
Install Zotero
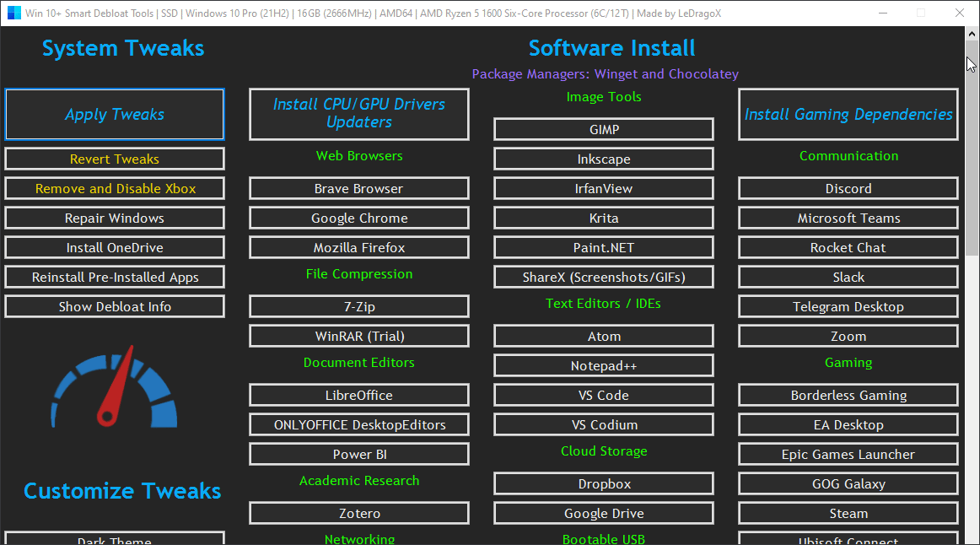pos(359,513)
